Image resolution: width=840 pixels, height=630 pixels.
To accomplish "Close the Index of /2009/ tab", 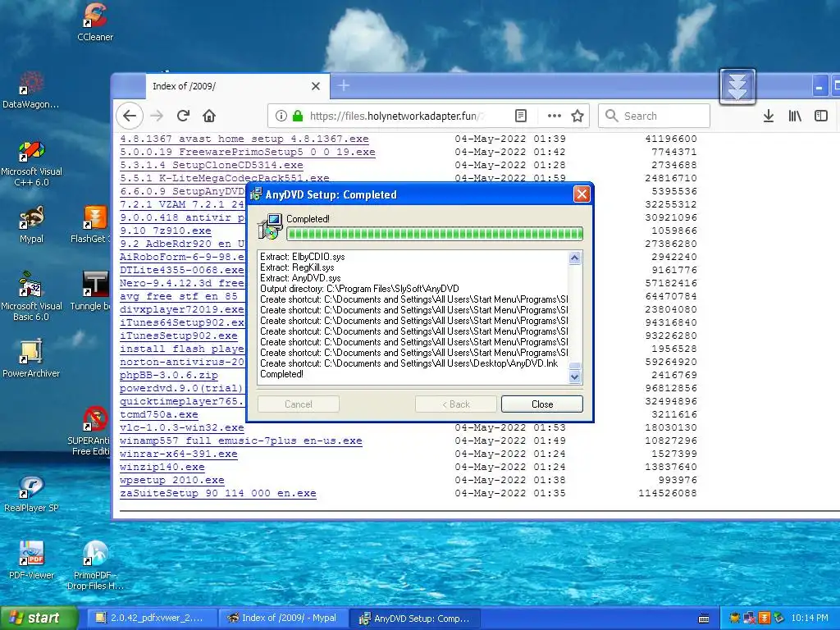I will click(x=316, y=86).
